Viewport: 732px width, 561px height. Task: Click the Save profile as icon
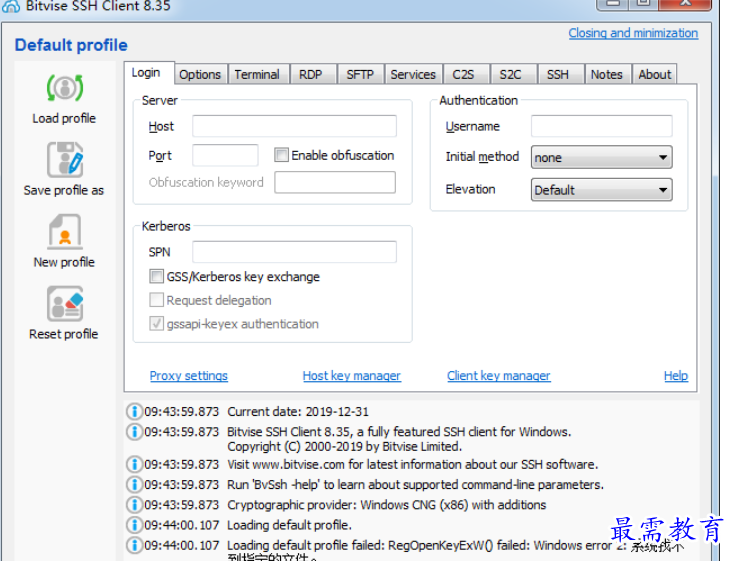(x=65, y=160)
